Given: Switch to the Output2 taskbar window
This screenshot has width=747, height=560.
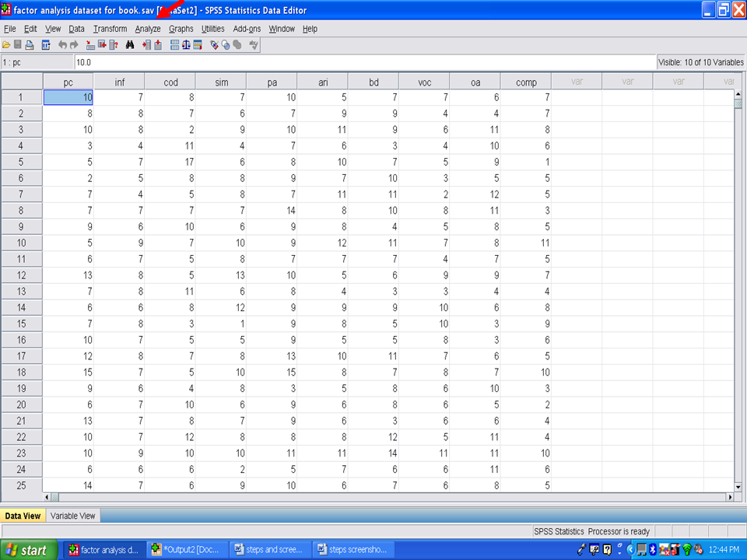Looking at the screenshot, I should point(187,550).
